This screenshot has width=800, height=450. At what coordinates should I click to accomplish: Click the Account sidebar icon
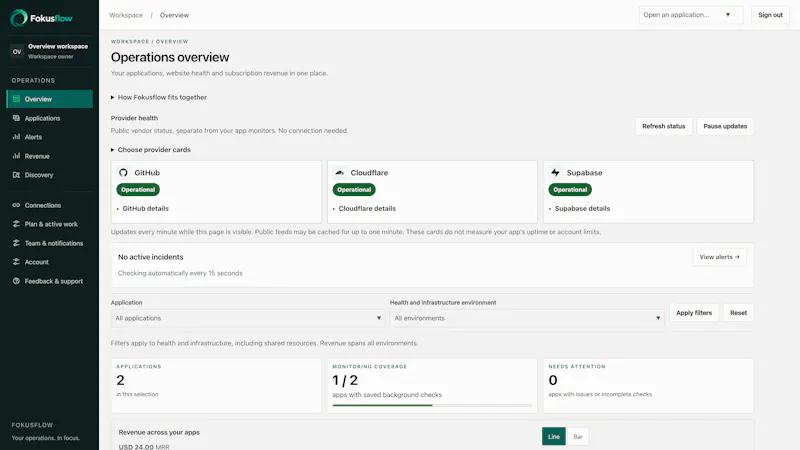(x=16, y=262)
